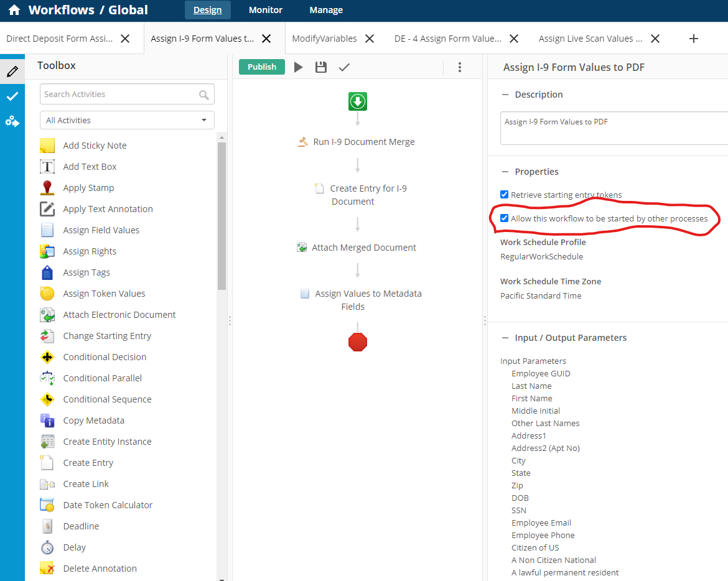The image size is (728, 581).
Task: Click the Search Activities input field
Action: click(x=119, y=95)
